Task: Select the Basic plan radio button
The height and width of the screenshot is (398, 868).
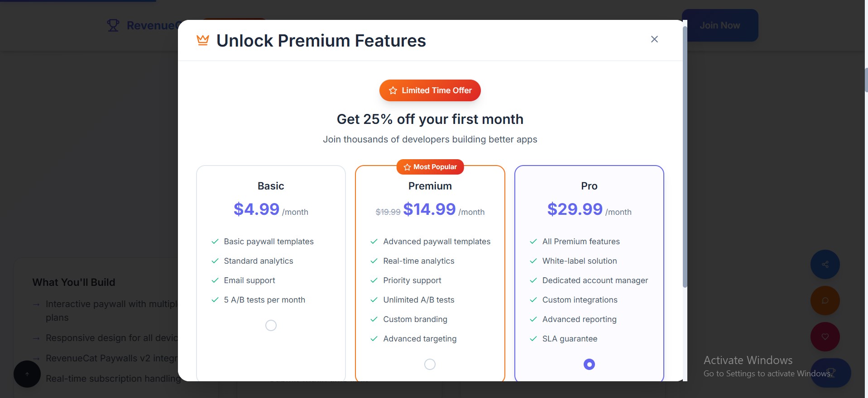Action: coord(271,326)
